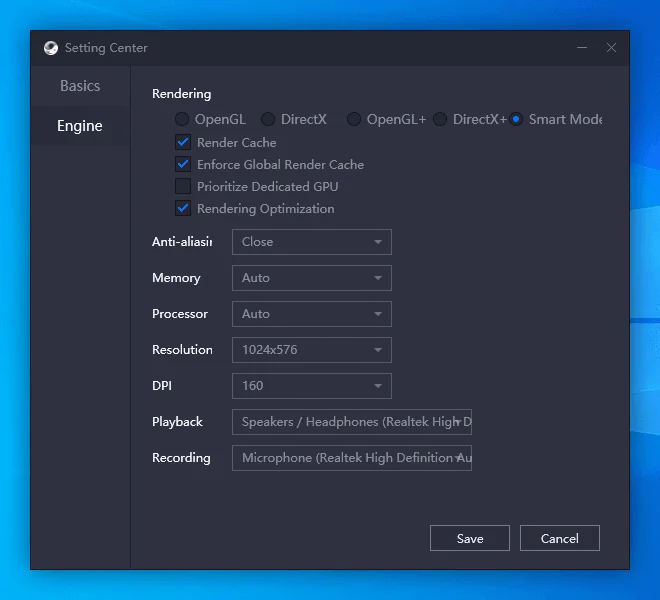Open the DPI dropdown showing 160
The width and height of the screenshot is (660, 600).
coord(312,386)
